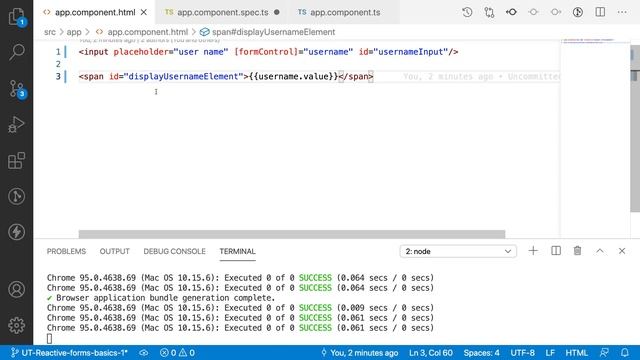Change language mode via HTML

point(576,353)
